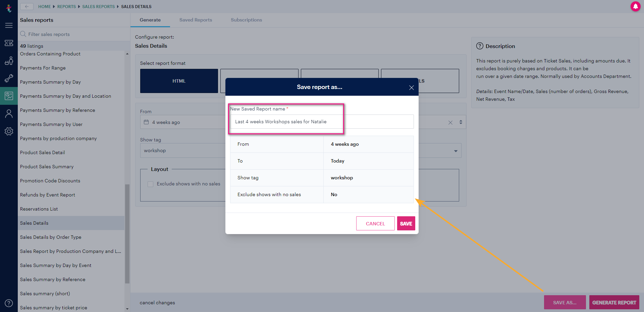644x312 pixels.
Task: Open the date stepper arrows dropdown
Action: (x=461, y=122)
